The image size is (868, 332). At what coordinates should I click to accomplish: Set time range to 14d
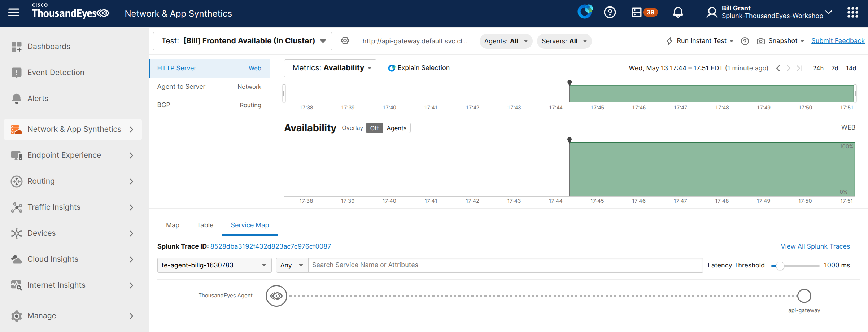point(851,68)
